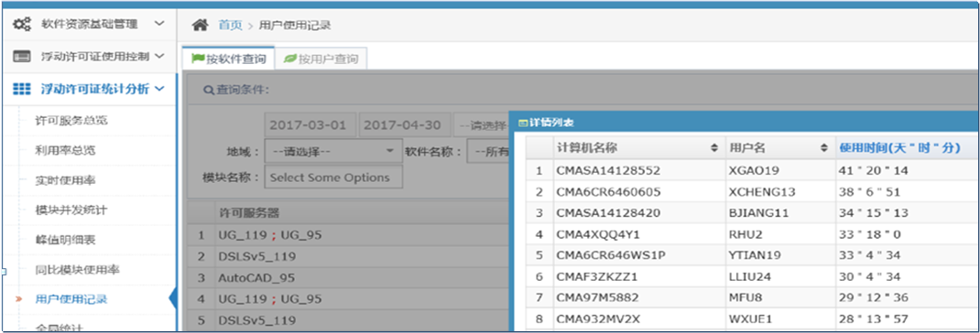Switch to the 按用户查询 tab
This screenshot has height=333, width=980.
click(x=321, y=59)
